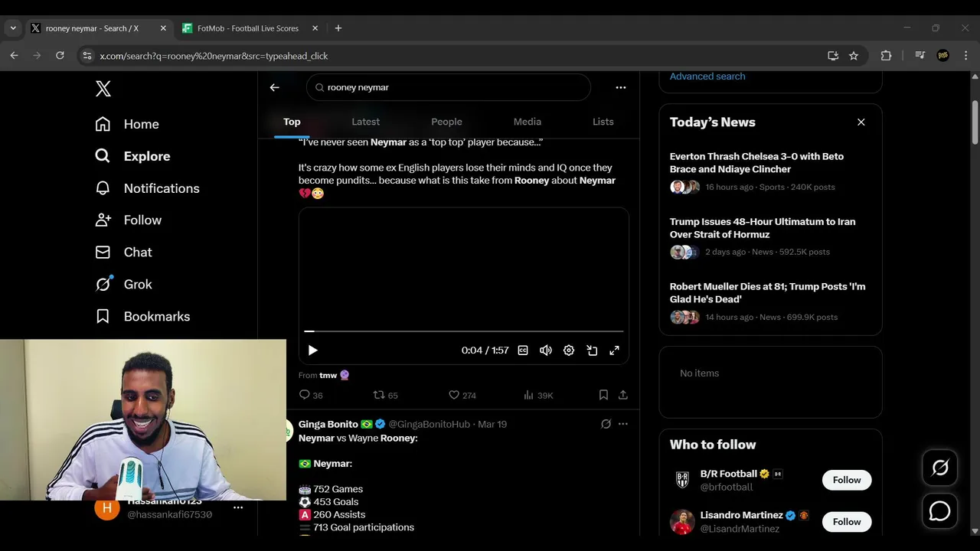This screenshot has height=551, width=980.
Task: Open install app icon in address bar
Action: (x=833, y=56)
